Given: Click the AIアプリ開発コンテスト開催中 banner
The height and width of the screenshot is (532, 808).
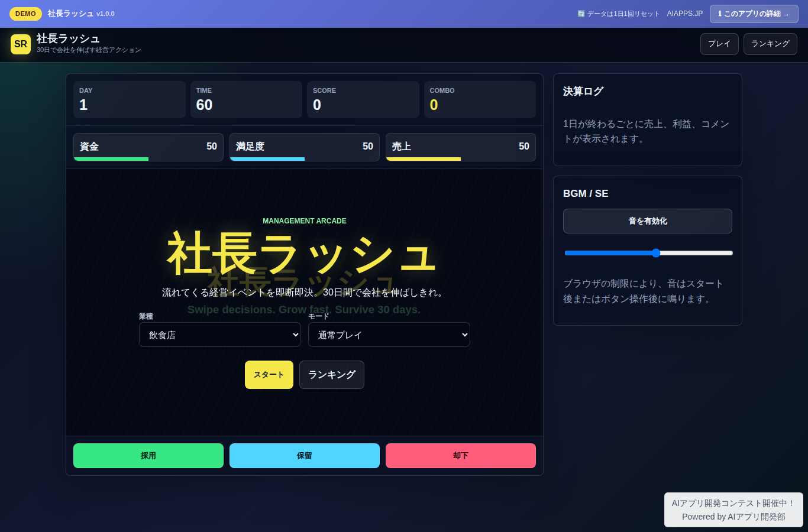Looking at the screenshot, I should (x=733, y=510).
